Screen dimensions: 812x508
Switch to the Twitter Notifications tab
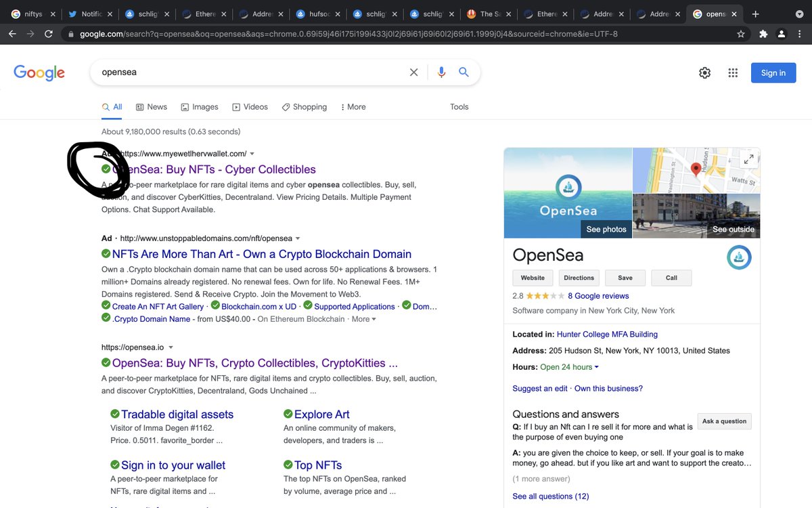click(x=91, y=14)
